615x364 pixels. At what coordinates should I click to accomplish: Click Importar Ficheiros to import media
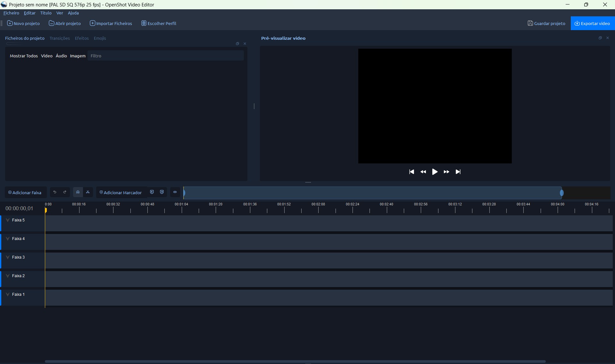coord(111,23)
